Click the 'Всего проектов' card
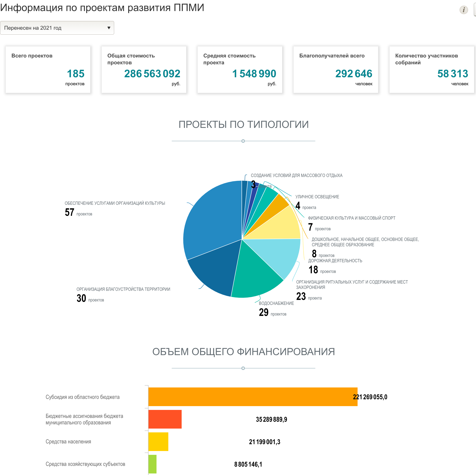This screenshot has height=475, width=476. pos(48,69)
